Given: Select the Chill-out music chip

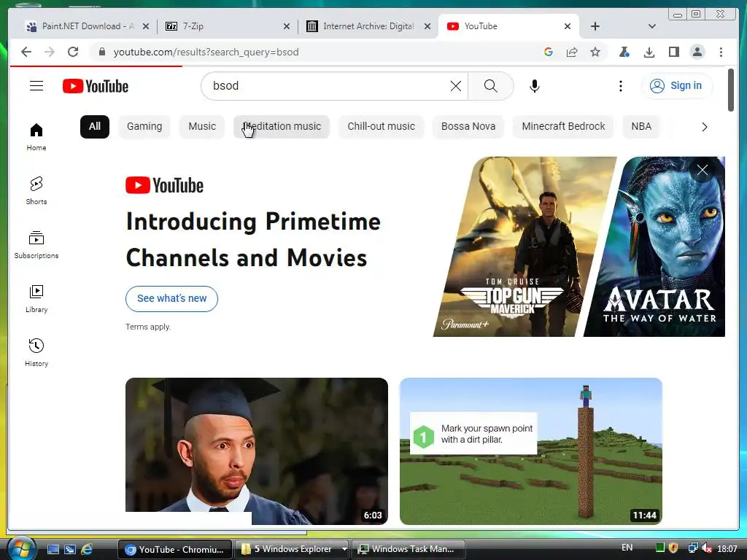Looking at the screenshot, I should pos(381,127).
